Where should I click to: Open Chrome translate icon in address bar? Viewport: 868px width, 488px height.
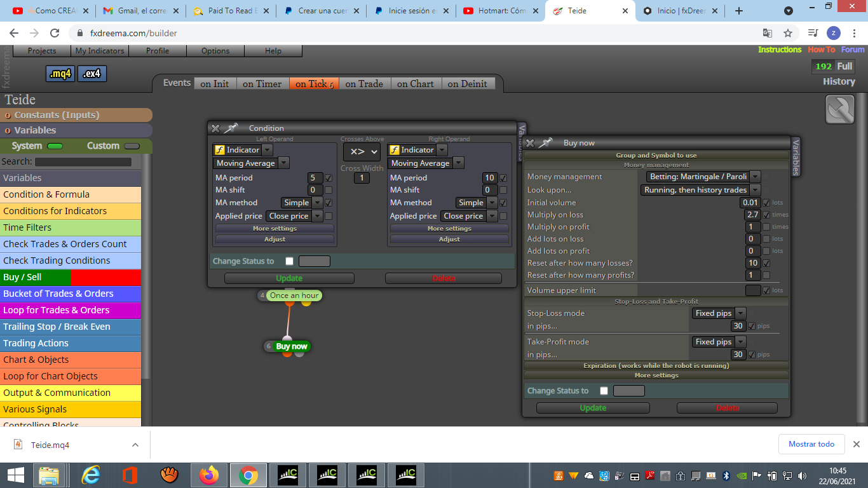point(768,33)
